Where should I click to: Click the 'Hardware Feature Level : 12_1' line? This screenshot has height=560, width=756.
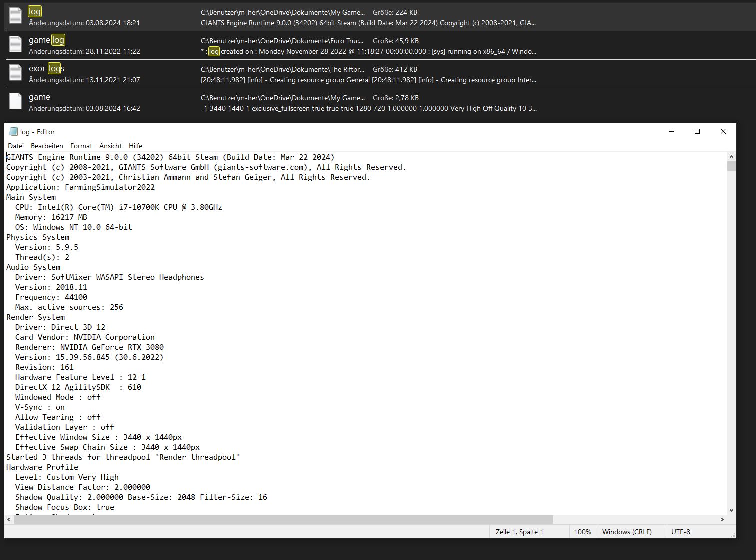pyautogui.click(x=80, y=377)
